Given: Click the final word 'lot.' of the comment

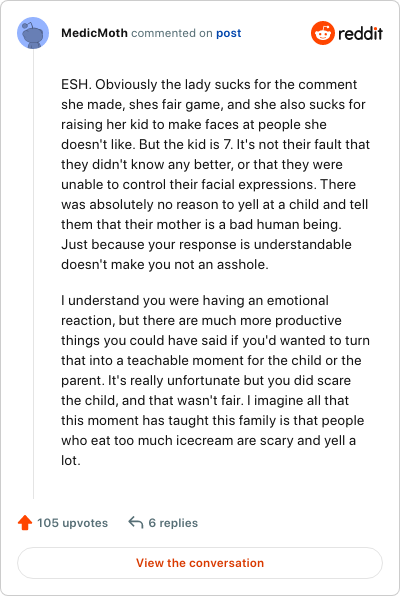Looking at the screenshot, I should coord(71,460).
